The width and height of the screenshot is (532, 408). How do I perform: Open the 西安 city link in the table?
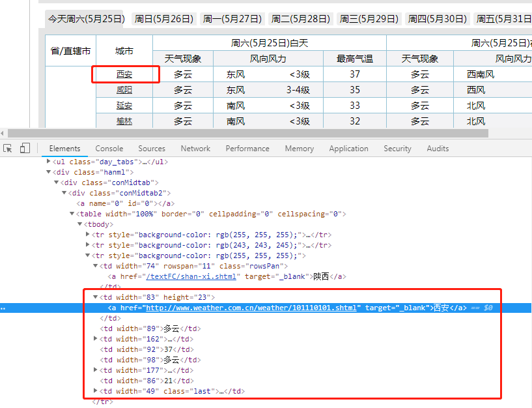(x=124, y=74)
